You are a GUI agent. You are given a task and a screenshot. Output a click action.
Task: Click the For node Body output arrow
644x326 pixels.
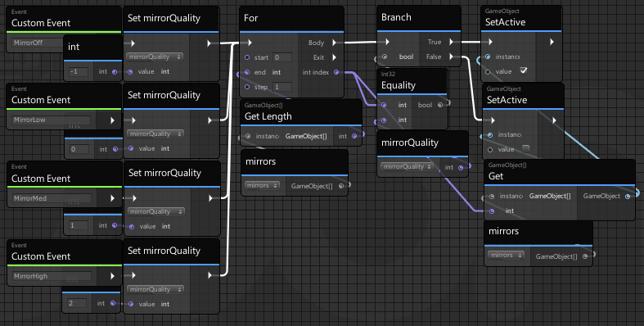tap(335, 43)
